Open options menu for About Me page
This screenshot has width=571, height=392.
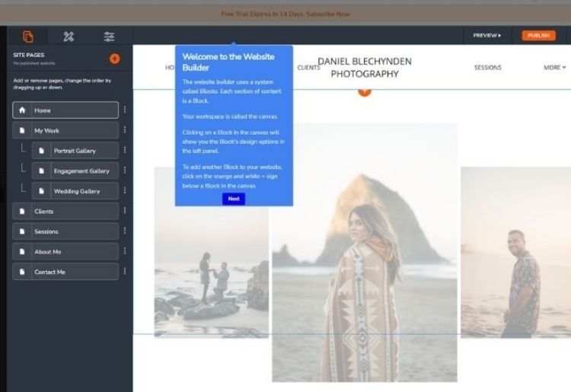(x=125, y=251)
